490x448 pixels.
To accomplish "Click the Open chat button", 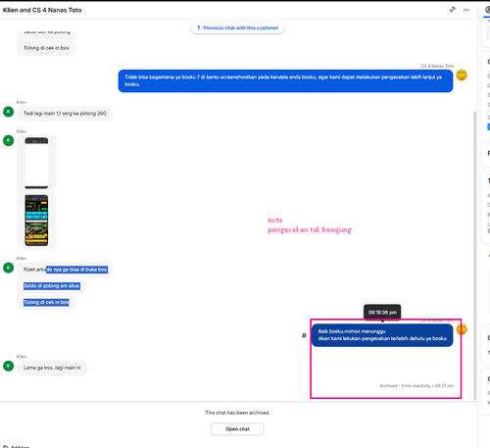I will click(237, 429).
